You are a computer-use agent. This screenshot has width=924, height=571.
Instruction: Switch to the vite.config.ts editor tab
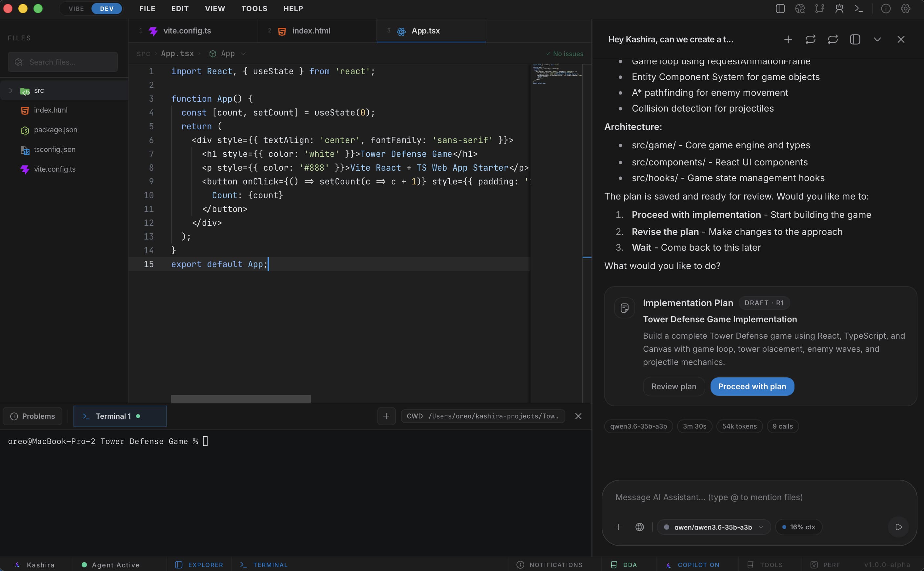(193, 31)
